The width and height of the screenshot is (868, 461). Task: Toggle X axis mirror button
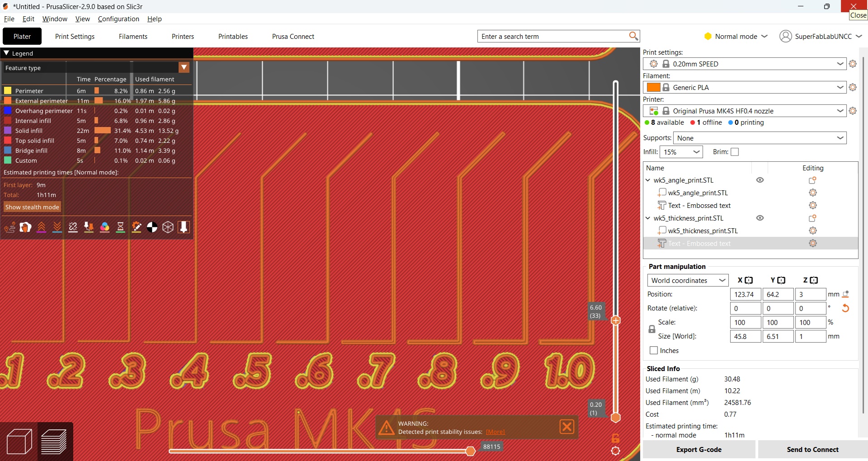749,280
